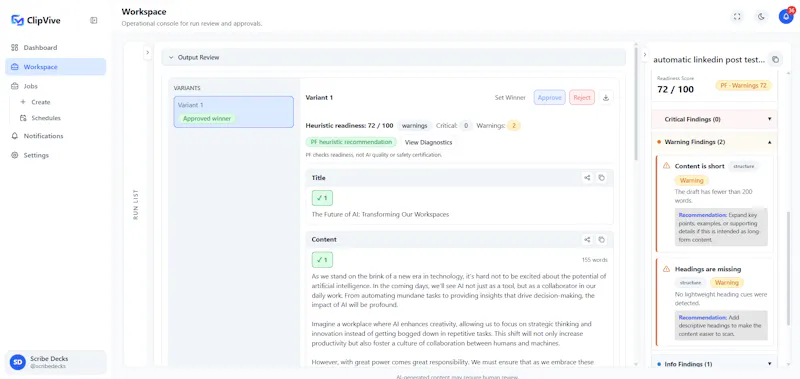Screen dimensions: 800x379
Task: Click Critical count 0 badge
Action: pos(465,125)
